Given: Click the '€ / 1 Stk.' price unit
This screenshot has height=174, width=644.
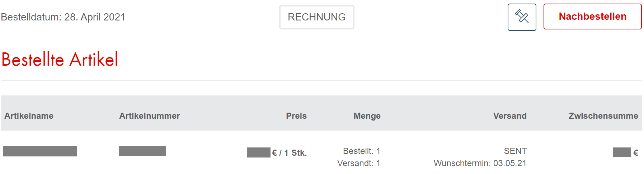Looking at the screenshot, I should [x=290, y=153].
